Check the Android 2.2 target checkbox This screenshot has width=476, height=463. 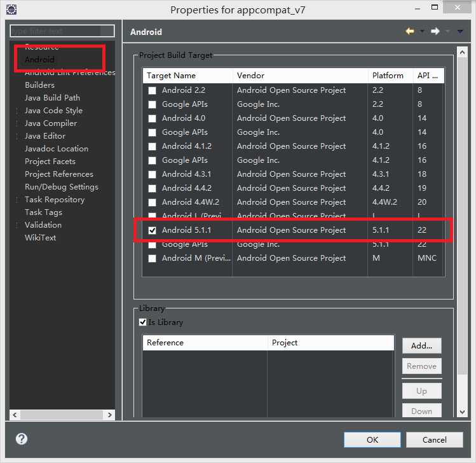[152, 90]
